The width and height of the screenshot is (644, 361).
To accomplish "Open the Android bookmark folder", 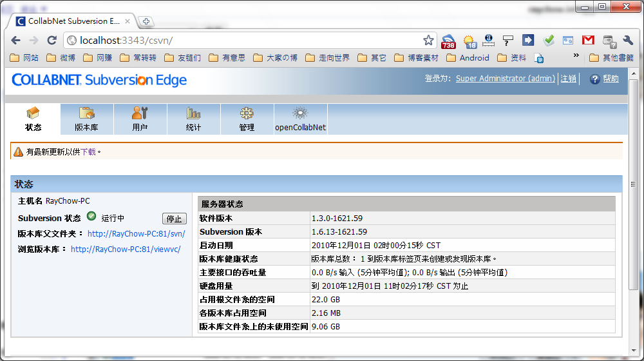I will pyautogui.click(x=468, y=58).
